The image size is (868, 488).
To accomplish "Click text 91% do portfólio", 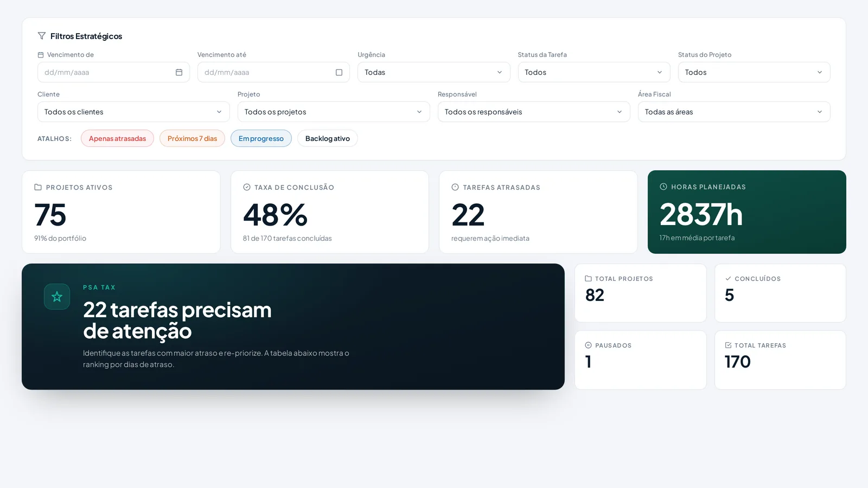I will coord(60,238).
